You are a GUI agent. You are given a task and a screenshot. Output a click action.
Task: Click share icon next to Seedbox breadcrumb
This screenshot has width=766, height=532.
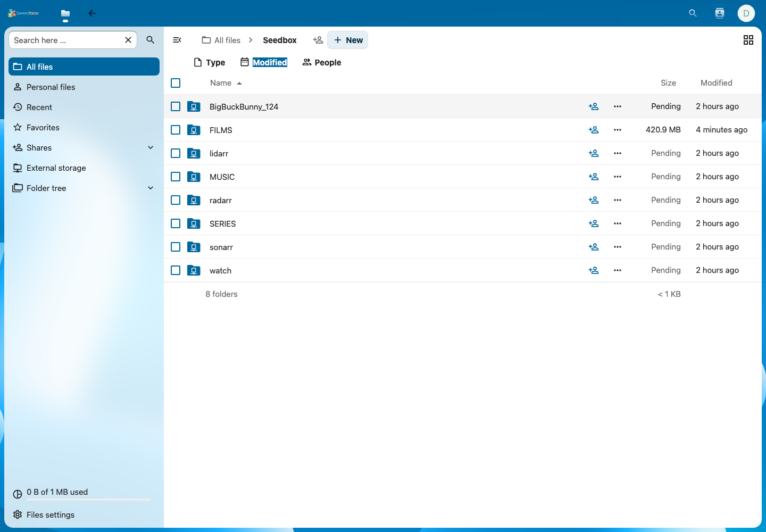tap(318, 40)
